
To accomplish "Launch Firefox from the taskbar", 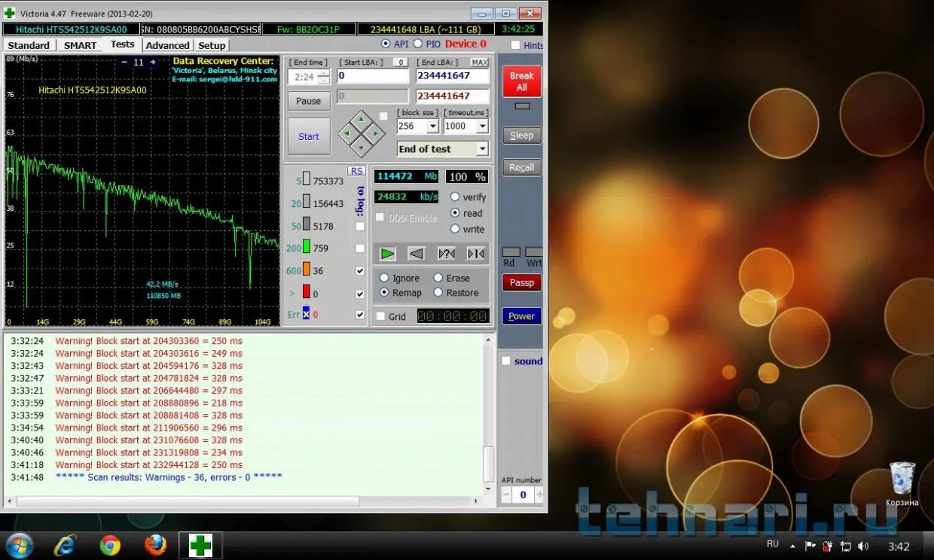I will (155, 545).
